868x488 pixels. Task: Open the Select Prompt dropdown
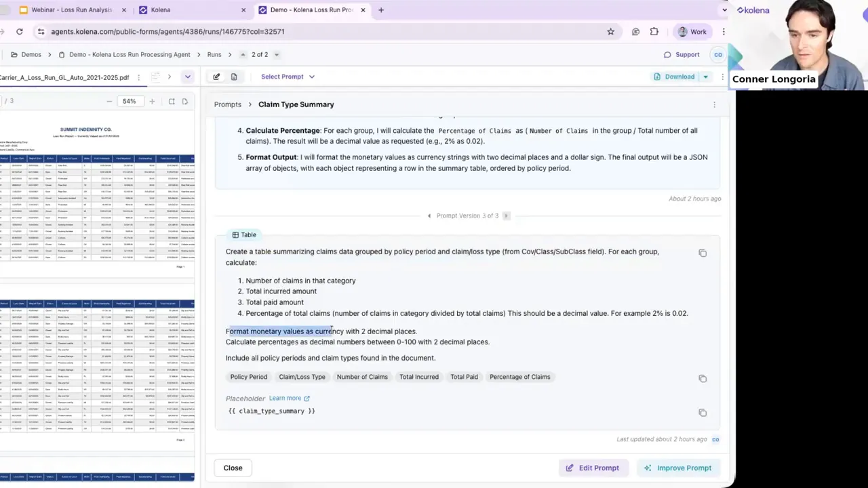point(288,77)
